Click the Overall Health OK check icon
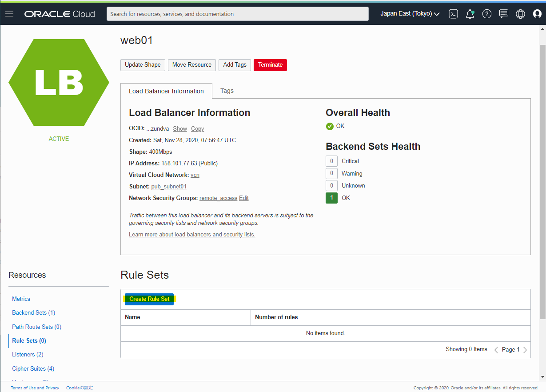Screen dimensions: 546x392 click(x=330, y=126)
